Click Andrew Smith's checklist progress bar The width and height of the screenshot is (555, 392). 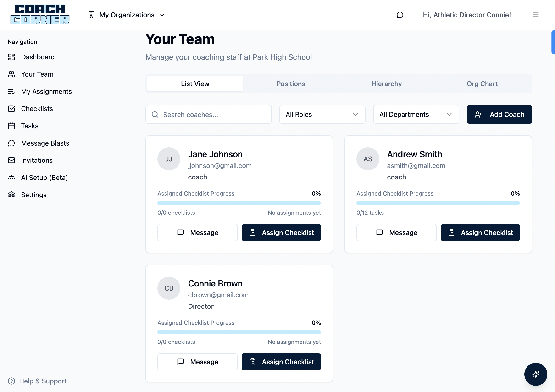[x=438, y=203]
